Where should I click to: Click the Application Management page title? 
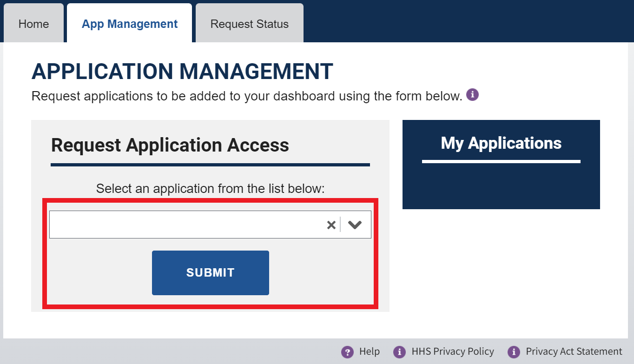[x=182, y=72]
